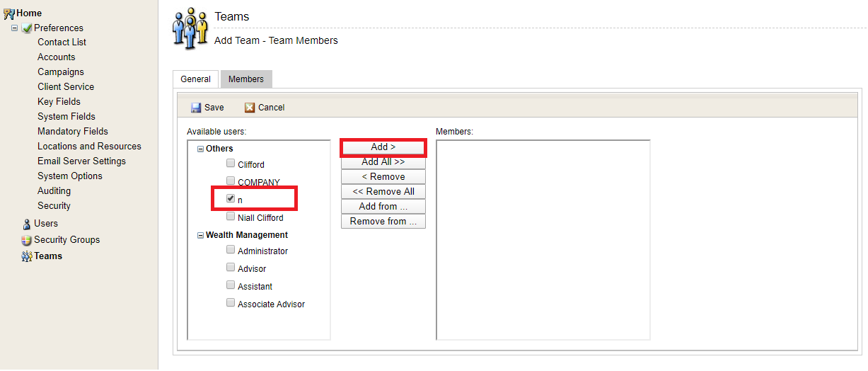Tick the Associate Advisor checkbox
The height and width of the screenshot is (371, 868).
point(231,303)
